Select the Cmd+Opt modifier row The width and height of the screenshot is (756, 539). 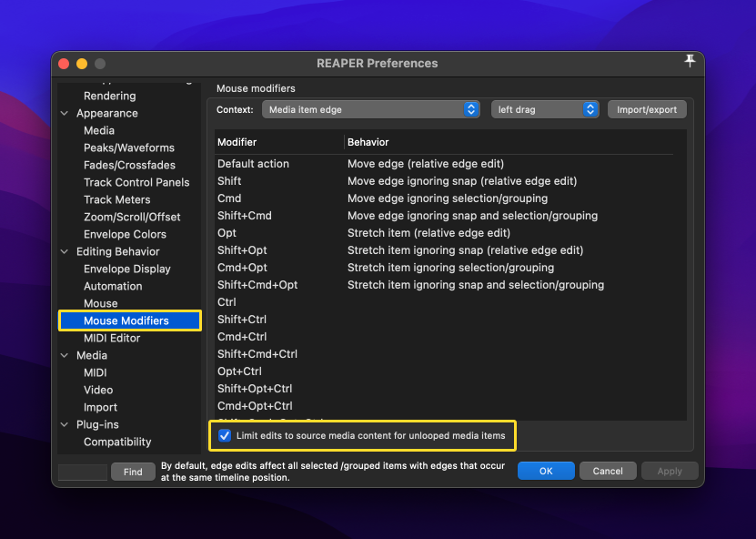click(444, 268)
